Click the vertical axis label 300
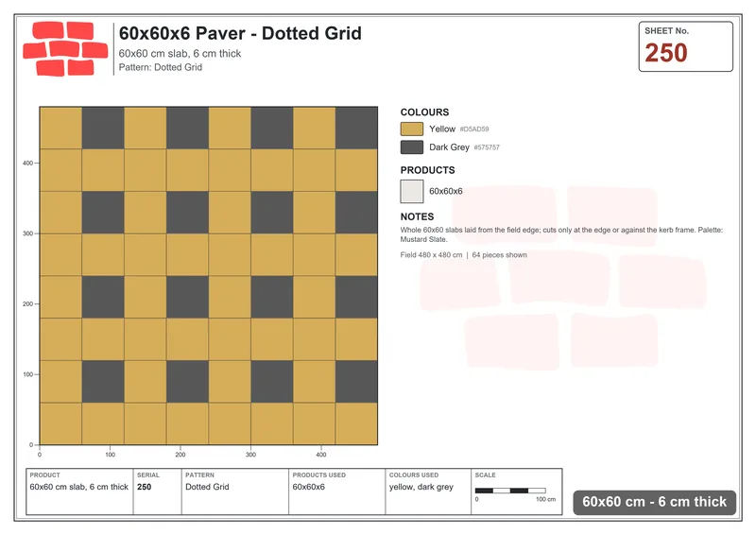 (x=27, y=233)
